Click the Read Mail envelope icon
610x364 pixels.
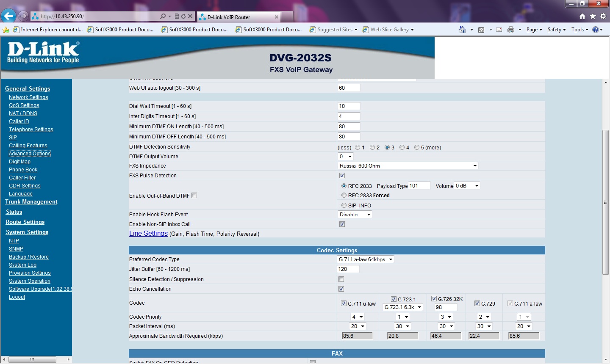499,30
